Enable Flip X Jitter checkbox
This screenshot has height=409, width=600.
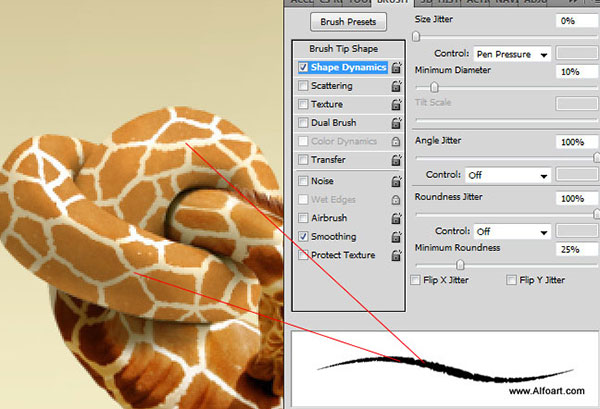pos(415,280)
